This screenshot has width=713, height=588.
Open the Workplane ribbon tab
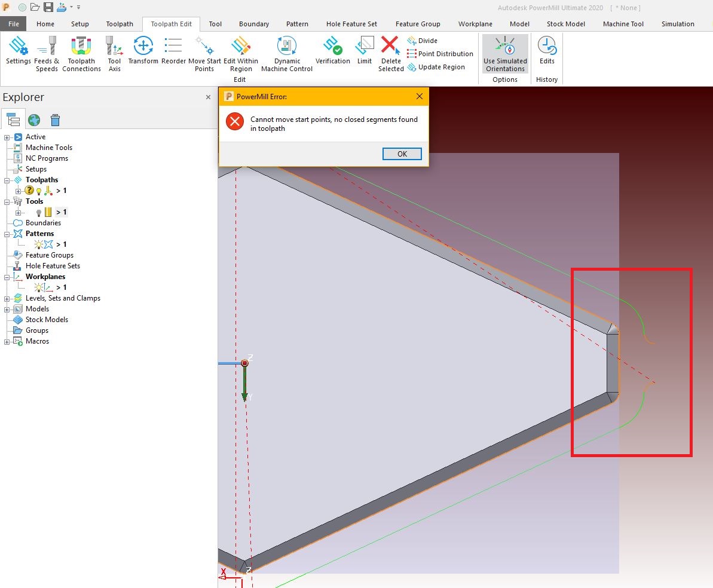coord(475,24)
